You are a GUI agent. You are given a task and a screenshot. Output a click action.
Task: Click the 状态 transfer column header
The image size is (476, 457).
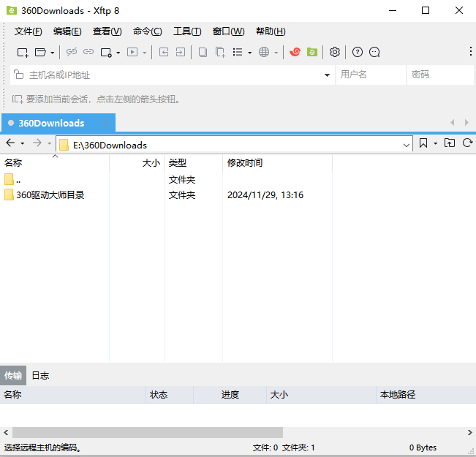point(170,395)
